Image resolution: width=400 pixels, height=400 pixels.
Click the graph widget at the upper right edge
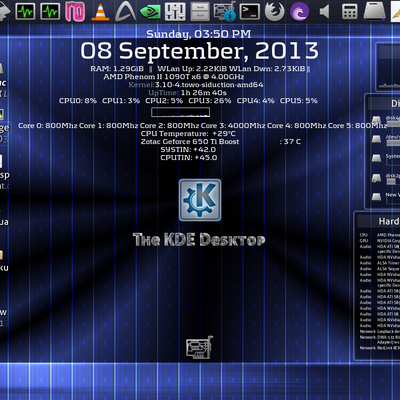pyautogui.click(x=388, y=68)
